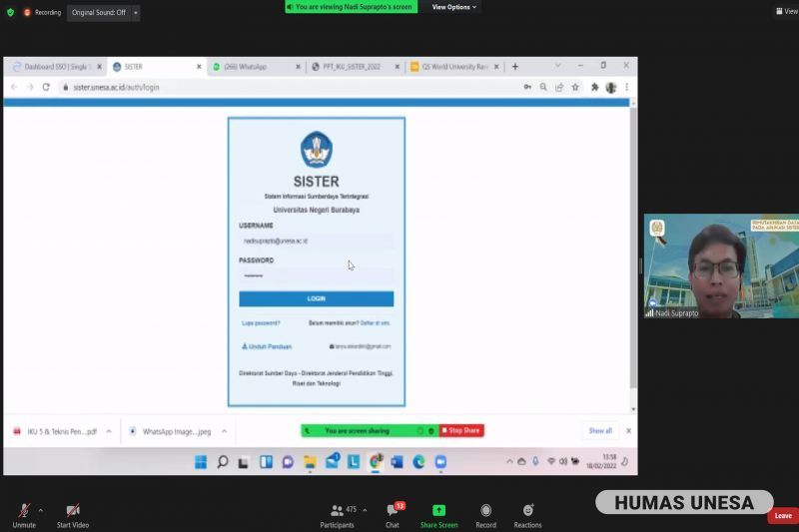This screenshot has width=799, height=532.
Task: Expand the WhatsApp Image jpeg download options
Action: [224, 431]
